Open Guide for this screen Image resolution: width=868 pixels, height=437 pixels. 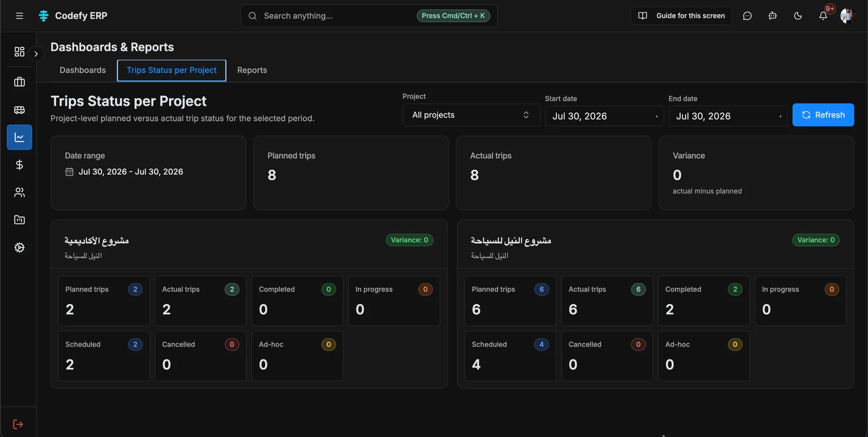coord(681,16)
